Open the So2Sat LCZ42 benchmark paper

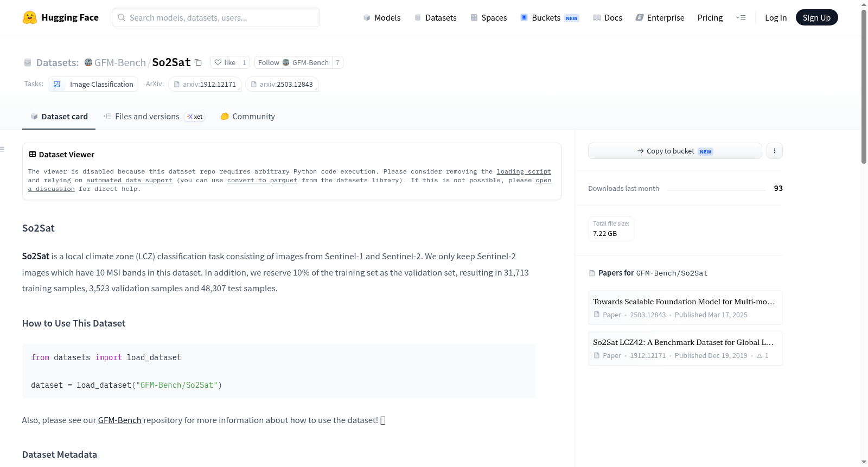[685, 348]
